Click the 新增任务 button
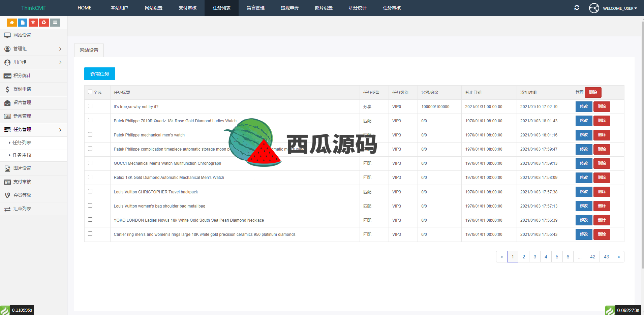644x315 pixels. [100, 74]
